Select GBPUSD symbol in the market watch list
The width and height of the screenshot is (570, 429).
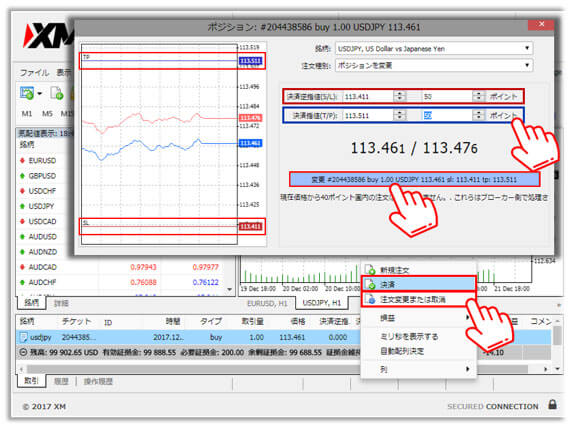coord(42,176)
